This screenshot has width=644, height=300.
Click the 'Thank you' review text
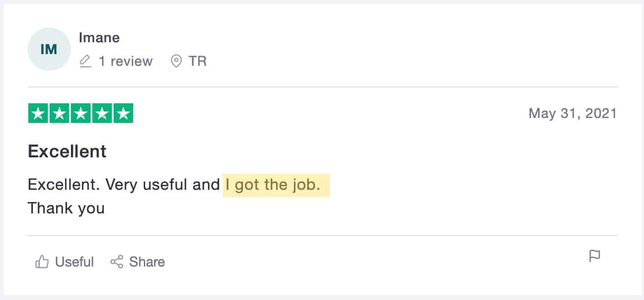[66, 208]
